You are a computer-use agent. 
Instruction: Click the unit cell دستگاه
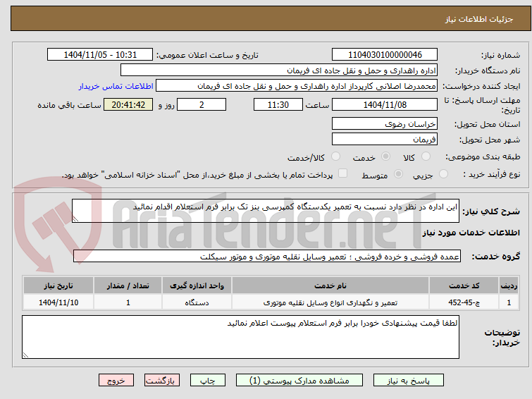[197, 302]
